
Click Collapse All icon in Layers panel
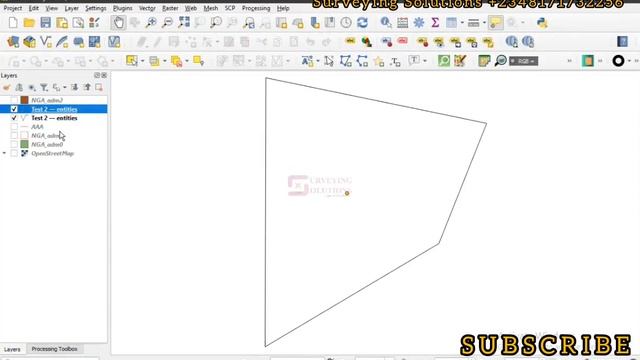point(87,87)
